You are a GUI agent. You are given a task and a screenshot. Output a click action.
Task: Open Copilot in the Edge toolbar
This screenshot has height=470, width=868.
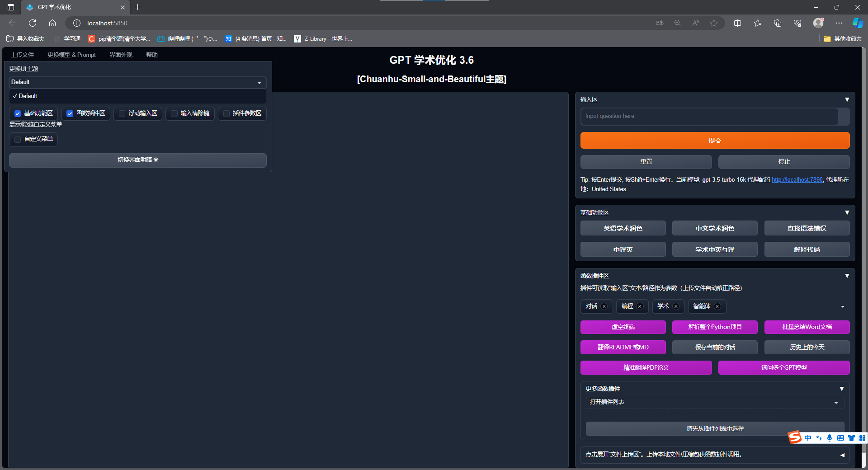pyautogui.click(x=857, y=23)
